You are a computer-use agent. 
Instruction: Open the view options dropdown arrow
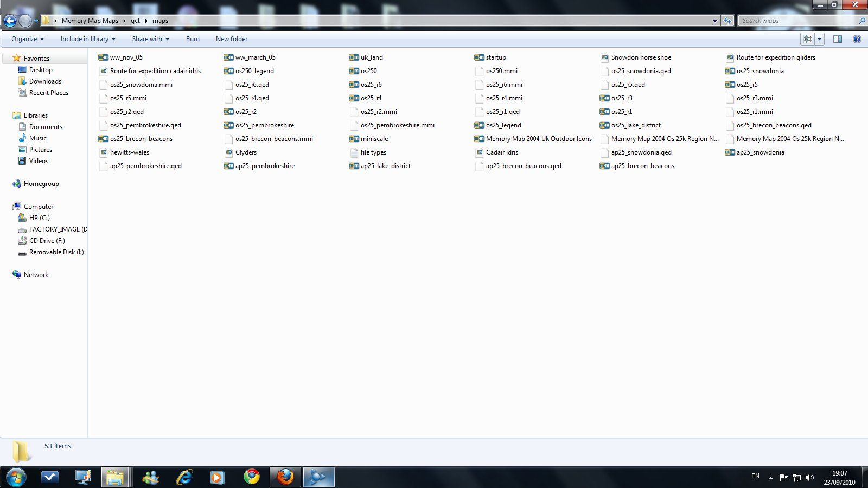point(820,39)
